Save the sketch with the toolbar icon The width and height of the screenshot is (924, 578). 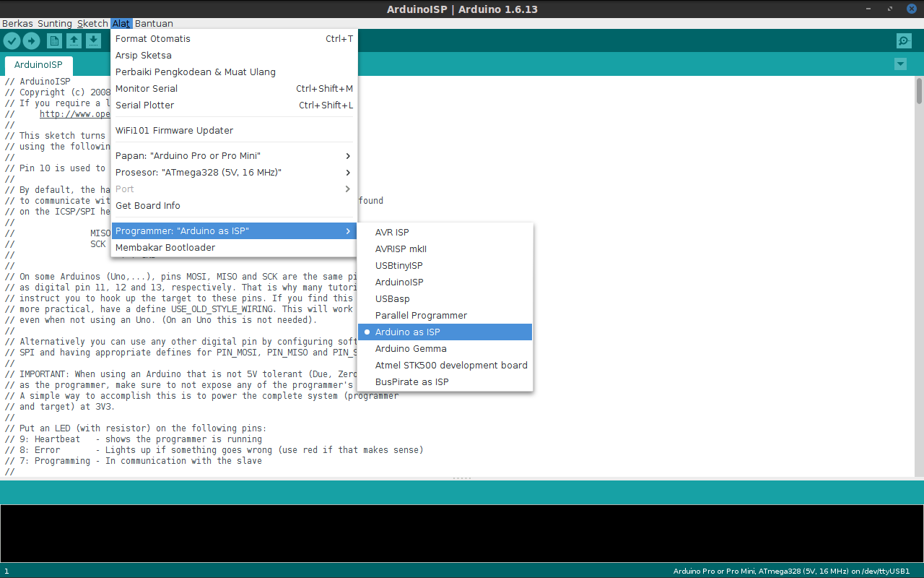tap(93, 40)
